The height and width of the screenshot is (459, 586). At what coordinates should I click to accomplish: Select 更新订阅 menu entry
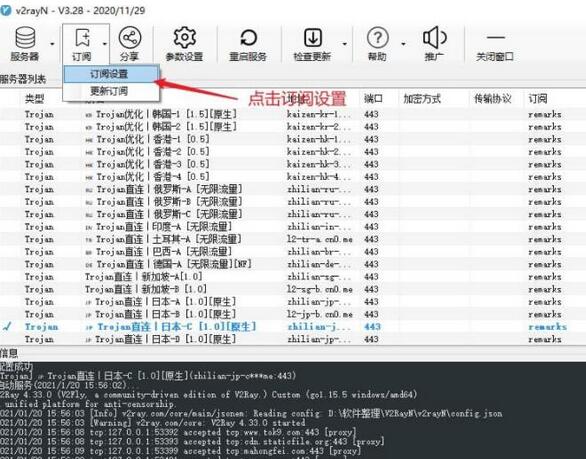pos(111,91)
